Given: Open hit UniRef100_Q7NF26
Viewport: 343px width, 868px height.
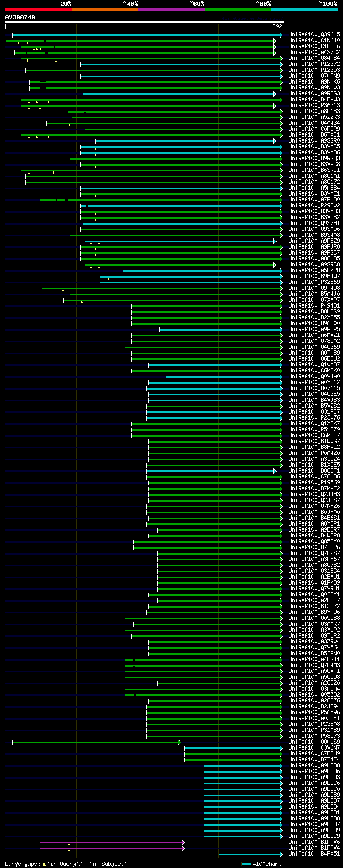Looking at the screenshot, I should 314,506.
